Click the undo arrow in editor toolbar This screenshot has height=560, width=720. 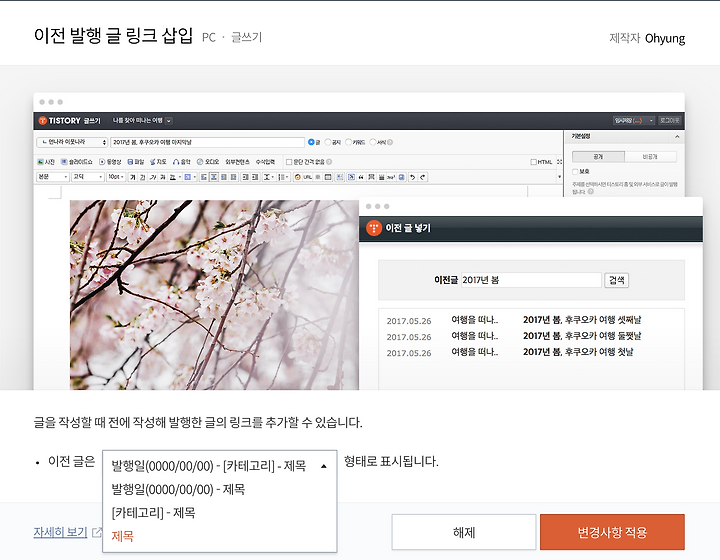412,177
